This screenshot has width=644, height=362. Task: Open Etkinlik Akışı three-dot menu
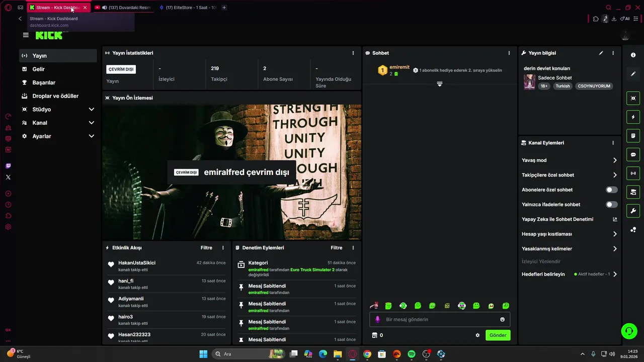point(223,248)
